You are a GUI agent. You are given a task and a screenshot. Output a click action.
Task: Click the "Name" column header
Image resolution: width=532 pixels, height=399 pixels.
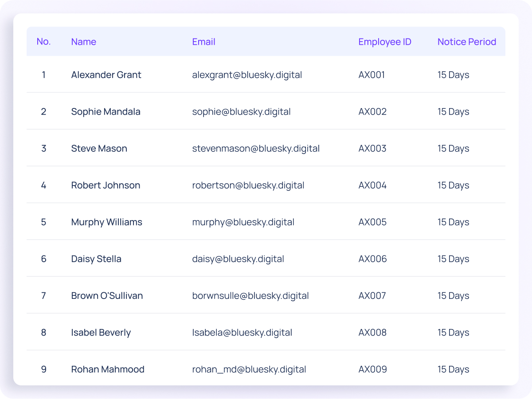[83, 42]
